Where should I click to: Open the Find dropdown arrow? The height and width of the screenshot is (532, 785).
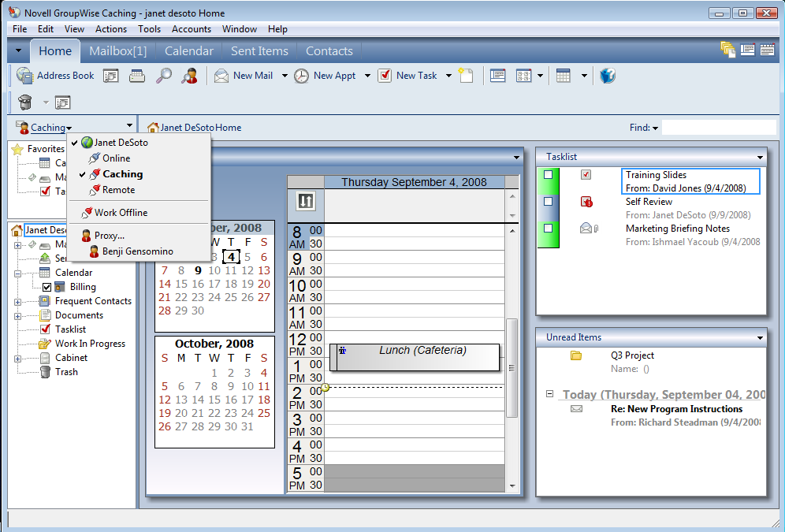655,128
